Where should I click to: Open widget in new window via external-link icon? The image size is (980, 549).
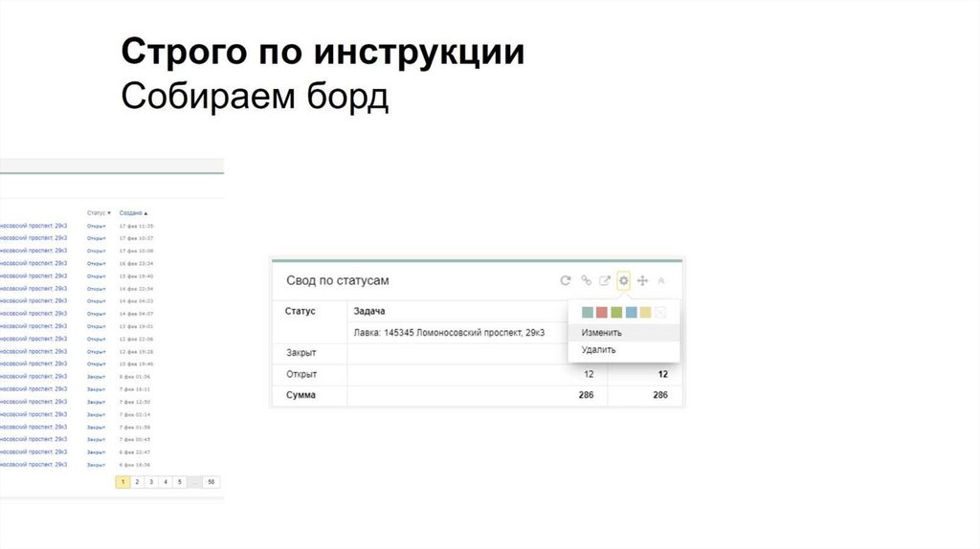(605, 280)
